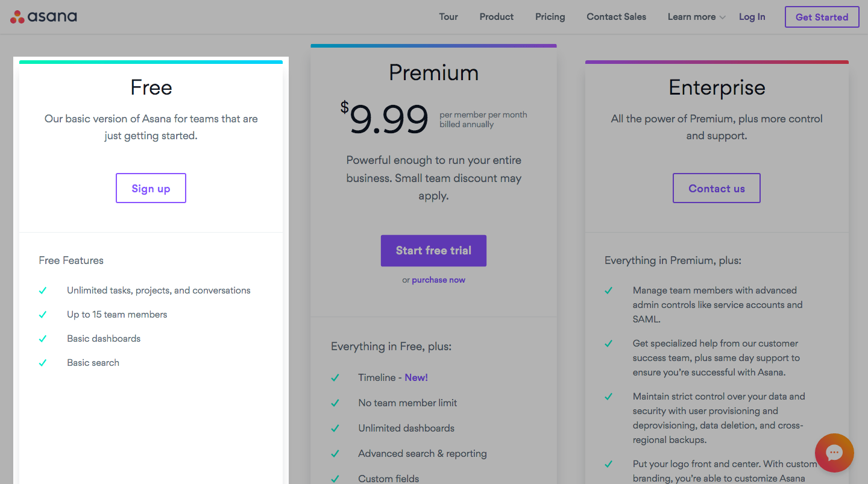Screen dimensions: 868x484
Task: Open the Tour page from navigation
Action: tap(448, 16)
